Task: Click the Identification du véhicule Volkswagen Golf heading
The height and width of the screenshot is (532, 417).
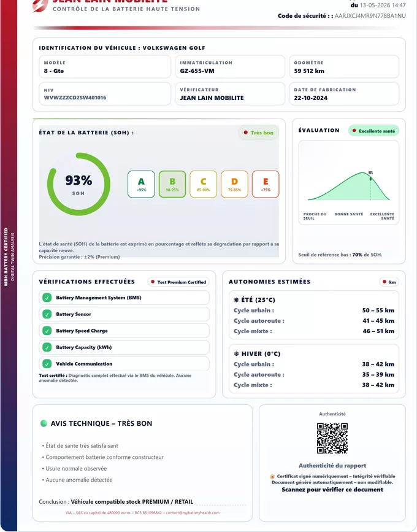Action: (122, 48)
